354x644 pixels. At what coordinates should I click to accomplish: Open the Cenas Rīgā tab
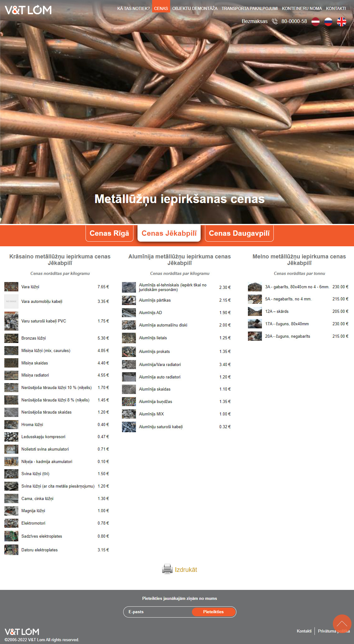click(109, 233)
